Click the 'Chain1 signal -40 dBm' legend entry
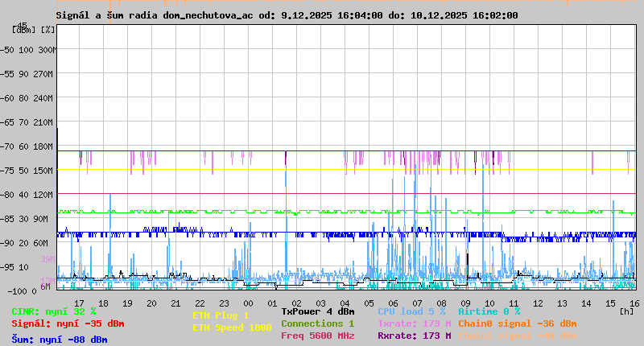The width and height of the screenshot is (644, 346). tap(518, 336)
